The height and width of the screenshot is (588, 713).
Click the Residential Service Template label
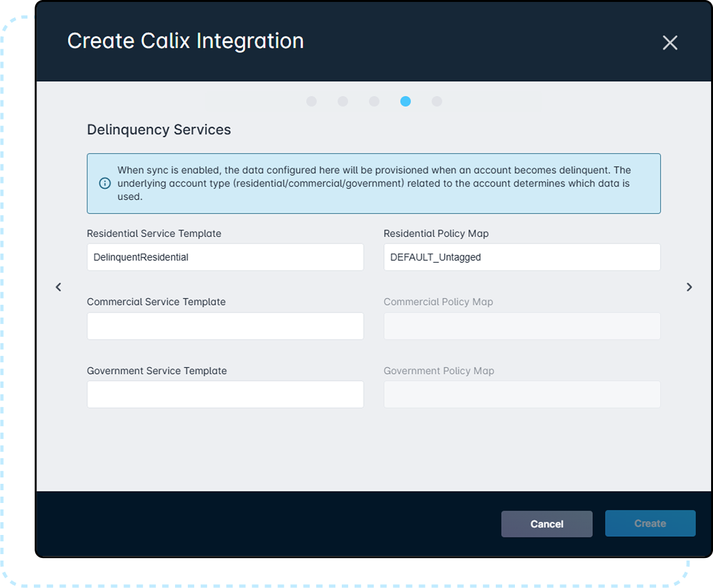(x=154, y=233)
